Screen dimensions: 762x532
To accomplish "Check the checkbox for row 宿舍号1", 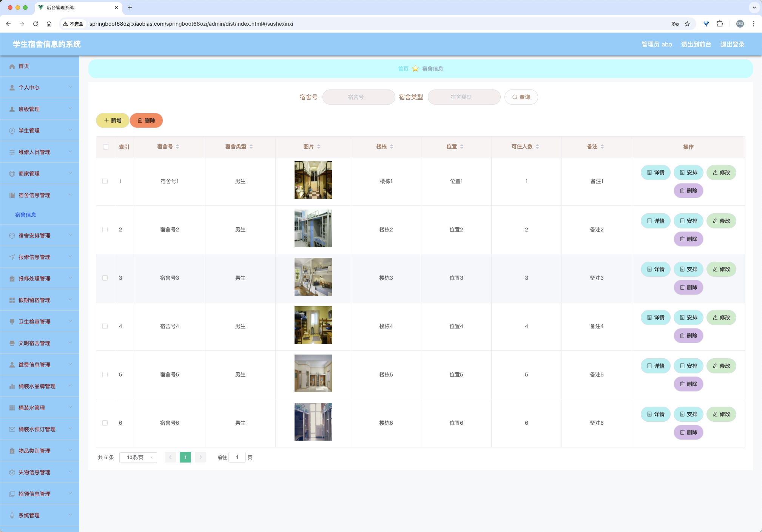I will click(x=105, y=181).
